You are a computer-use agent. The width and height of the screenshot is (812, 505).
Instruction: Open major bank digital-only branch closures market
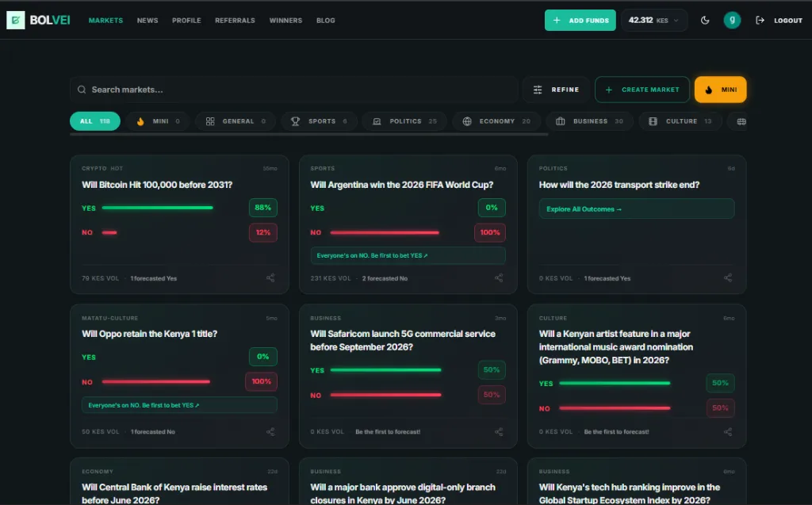click(402, 493)
